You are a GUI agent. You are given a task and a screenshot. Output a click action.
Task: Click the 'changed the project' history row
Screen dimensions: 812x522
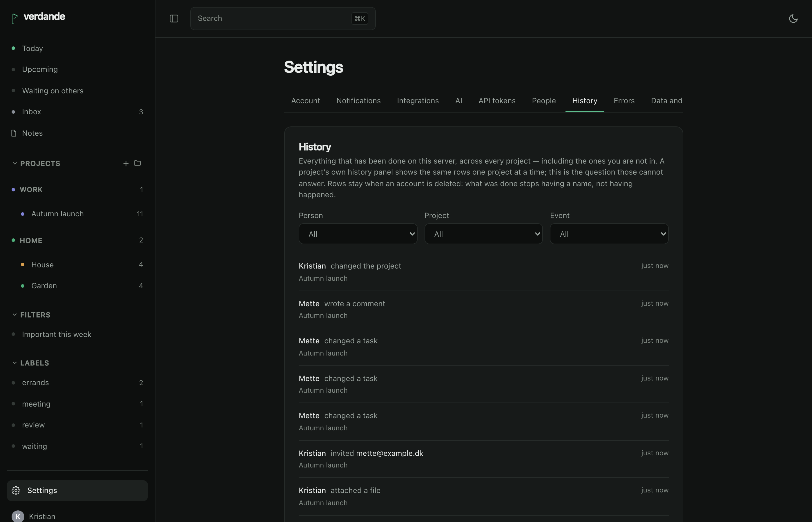[483, 272]
